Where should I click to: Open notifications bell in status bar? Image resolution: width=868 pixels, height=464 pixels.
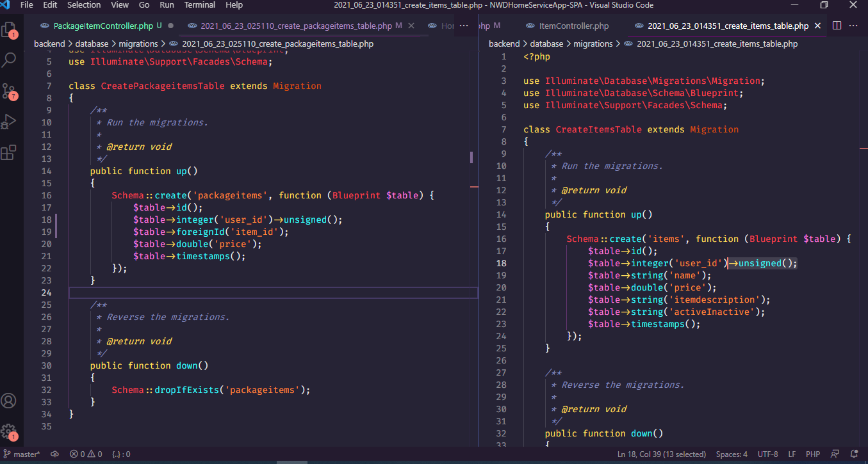click(855, 454)
